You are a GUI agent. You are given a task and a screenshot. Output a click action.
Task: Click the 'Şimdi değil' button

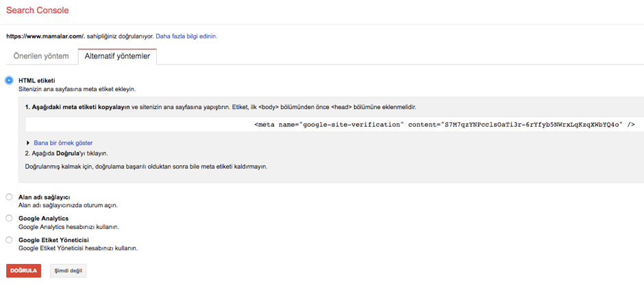pos(68,271)
